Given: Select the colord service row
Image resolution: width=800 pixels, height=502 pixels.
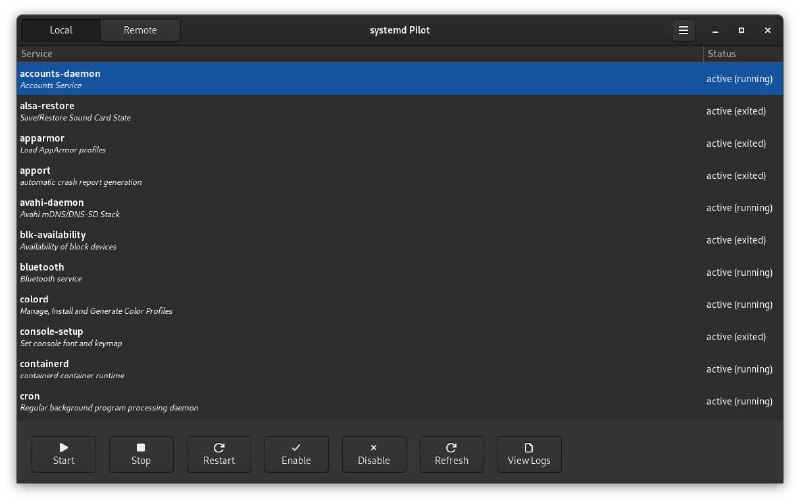Looking at the screenshot, I should coord(400,305).
